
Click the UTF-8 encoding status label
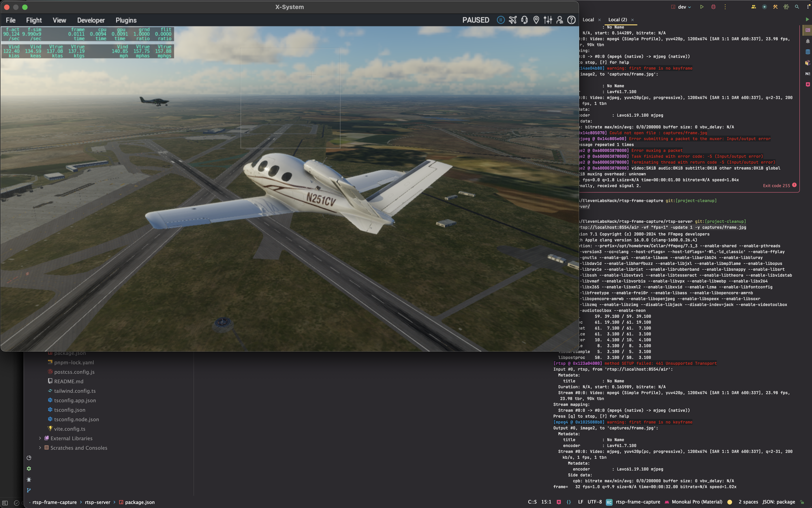(x=595, y=502)
